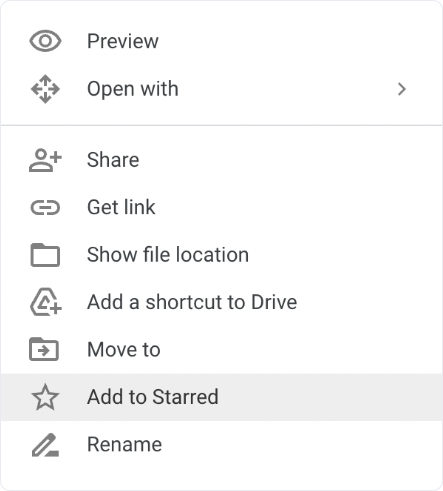Click the four-arrow Open with icon

[45, 89]
